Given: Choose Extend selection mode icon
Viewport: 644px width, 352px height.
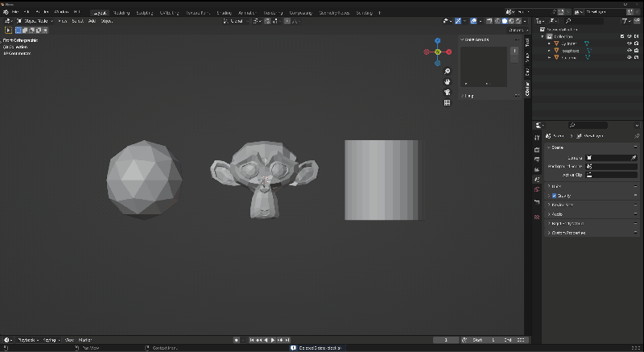Looking at the screenshot, I should [x=25, y=30].
